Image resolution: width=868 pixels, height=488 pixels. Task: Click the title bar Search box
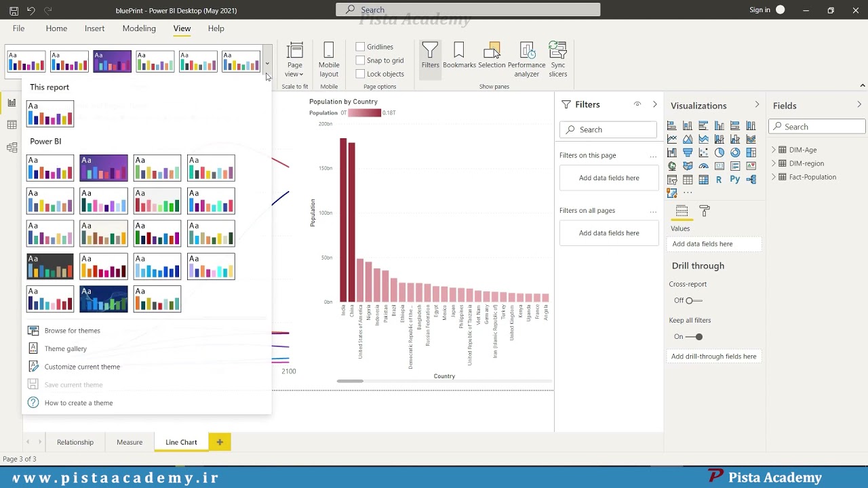point(468,9)
